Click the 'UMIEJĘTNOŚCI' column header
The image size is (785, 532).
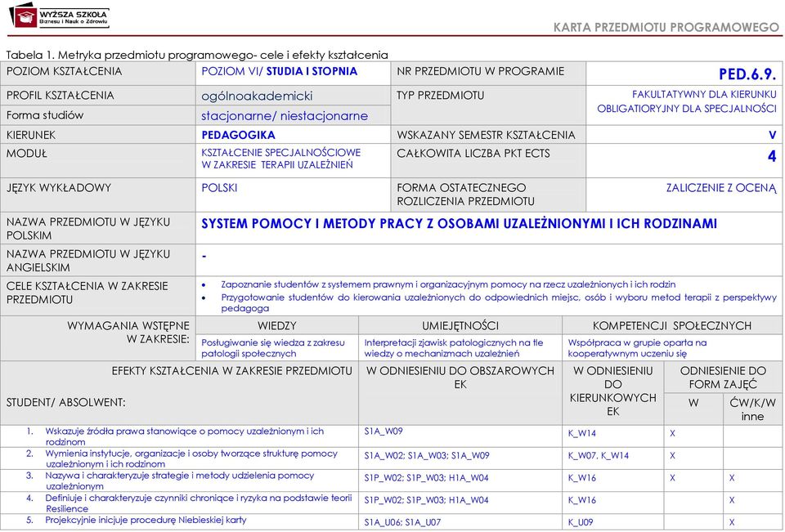tap(460, 326)
